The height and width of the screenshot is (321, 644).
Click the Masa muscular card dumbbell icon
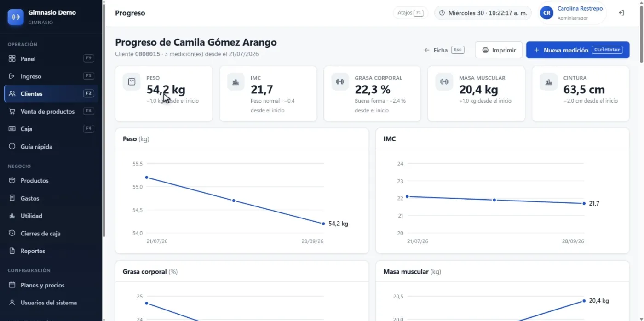coord(444,82)
